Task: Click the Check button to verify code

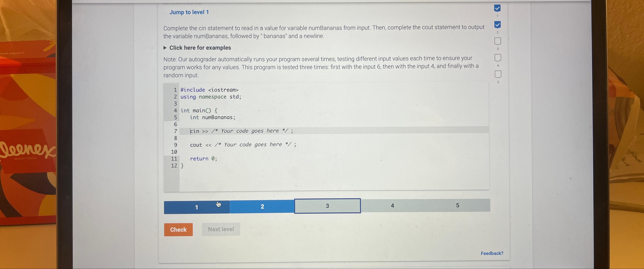Action: click(178, 229)
